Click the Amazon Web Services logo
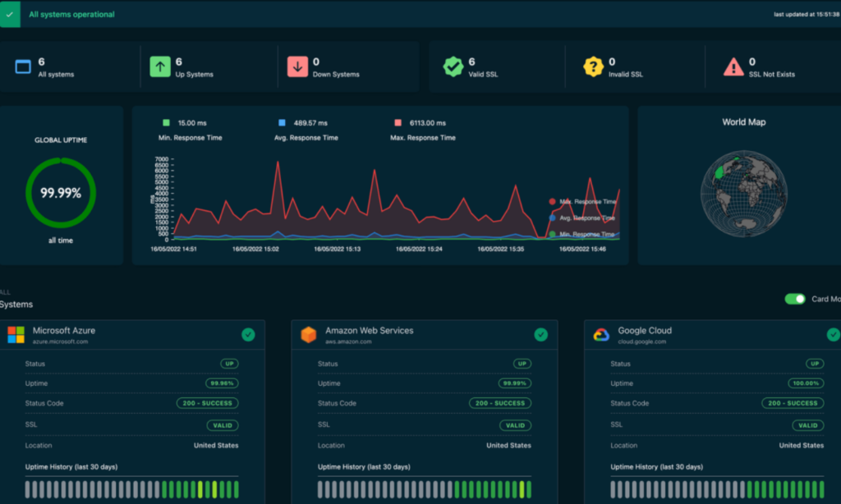 (x=308, y=335)
